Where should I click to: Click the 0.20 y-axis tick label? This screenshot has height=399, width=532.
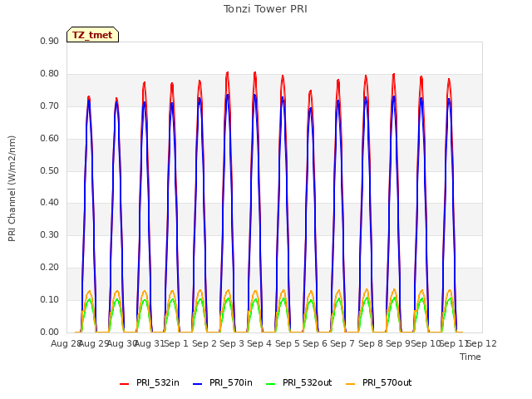click(50, 268)
